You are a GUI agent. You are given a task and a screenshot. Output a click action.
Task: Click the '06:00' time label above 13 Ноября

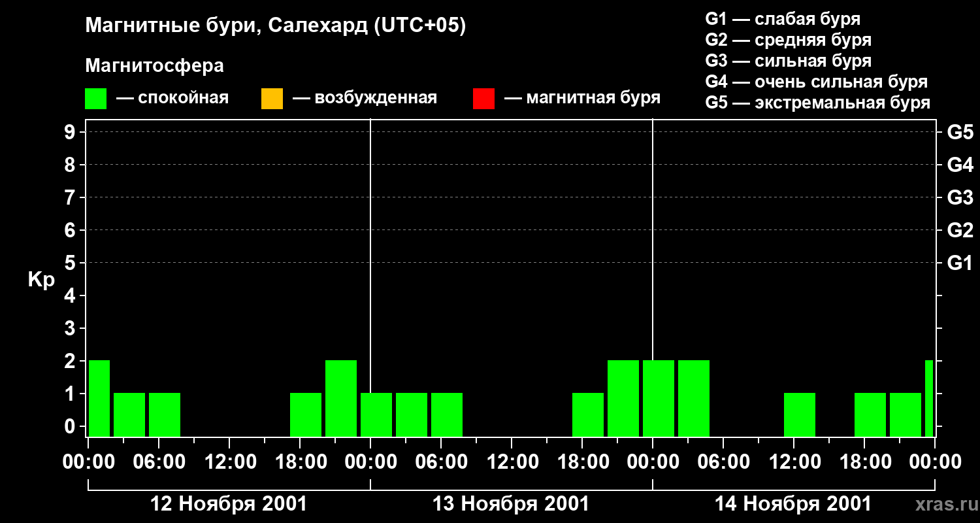tap(441, 462)
